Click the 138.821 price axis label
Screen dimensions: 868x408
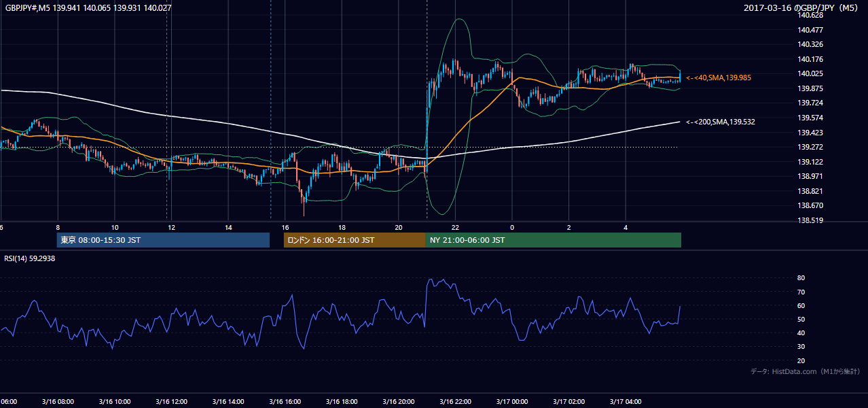click(x=811, y=191)
